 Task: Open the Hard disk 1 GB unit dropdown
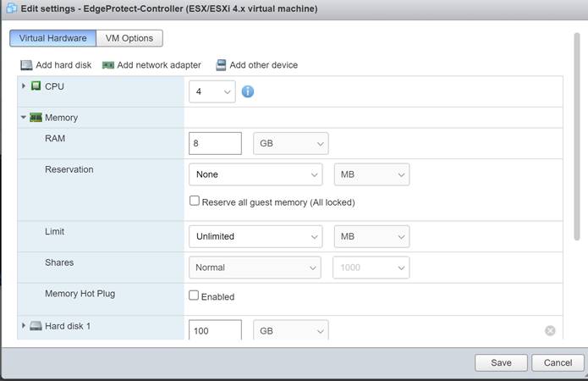pyautogui.click(x=291, y=330)
